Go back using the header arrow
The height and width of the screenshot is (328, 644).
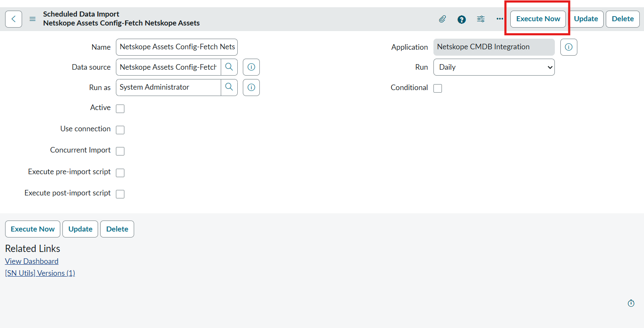[14, 19]
